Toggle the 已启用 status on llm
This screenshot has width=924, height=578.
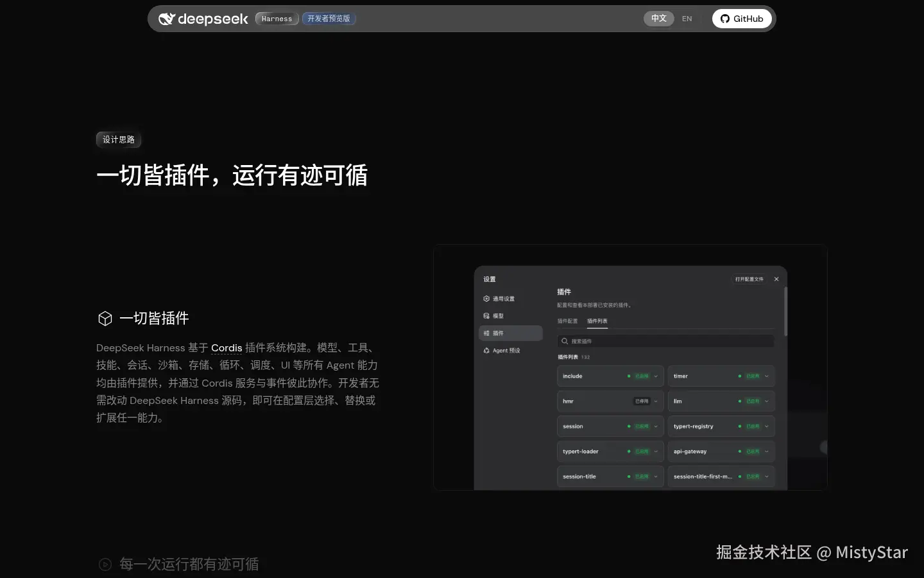(x=753, y=401)
